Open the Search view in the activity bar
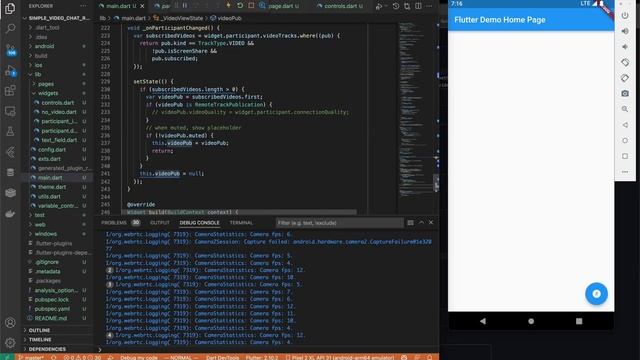 (x=10, y=29)
